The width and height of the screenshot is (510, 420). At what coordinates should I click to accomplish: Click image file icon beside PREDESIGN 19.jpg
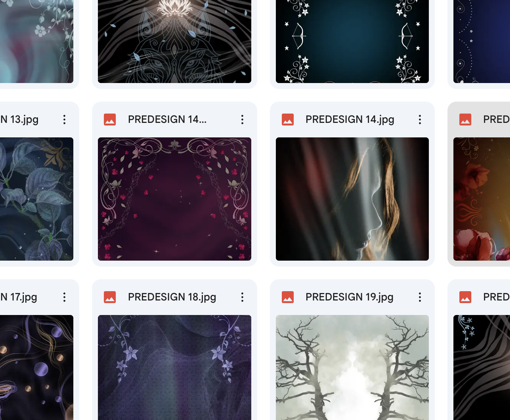pyautogui.click(x=288, y=297)
